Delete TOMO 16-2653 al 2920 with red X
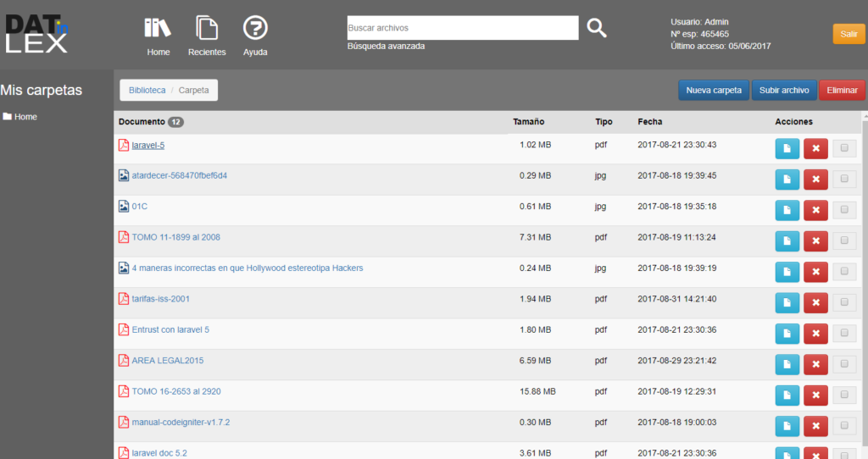Image resolution: width=868 pixels, height=459 pixels. tap(815, 395)
